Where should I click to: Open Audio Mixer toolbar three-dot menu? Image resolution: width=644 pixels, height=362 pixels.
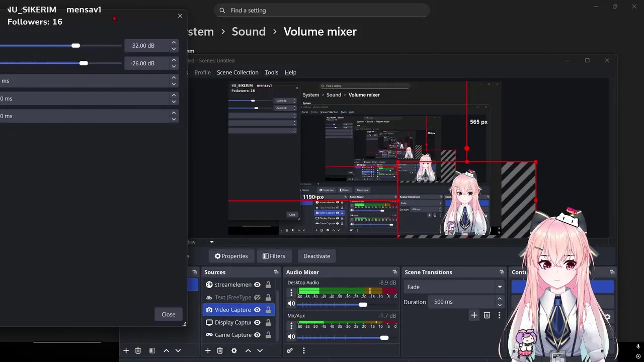[303, 350]
